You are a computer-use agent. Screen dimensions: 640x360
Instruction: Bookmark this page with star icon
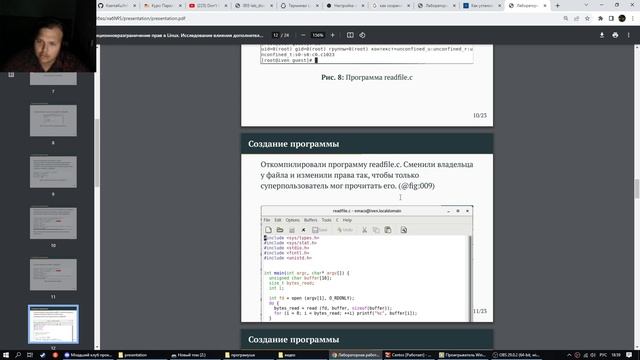(587, 18)
